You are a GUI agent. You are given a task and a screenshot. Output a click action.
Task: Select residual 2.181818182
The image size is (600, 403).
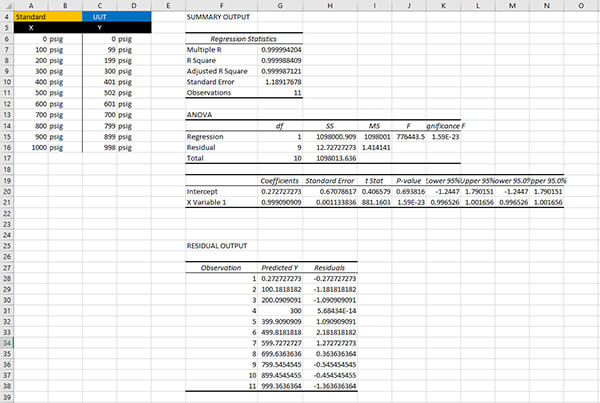[336, 332]
